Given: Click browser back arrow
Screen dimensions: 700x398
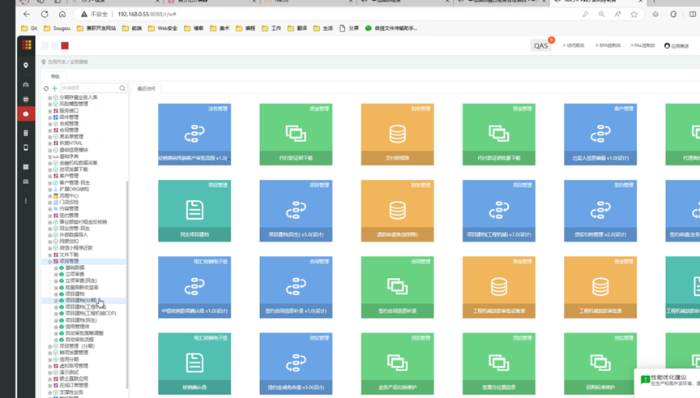Looking at the screenshot, I should [27, 14].
